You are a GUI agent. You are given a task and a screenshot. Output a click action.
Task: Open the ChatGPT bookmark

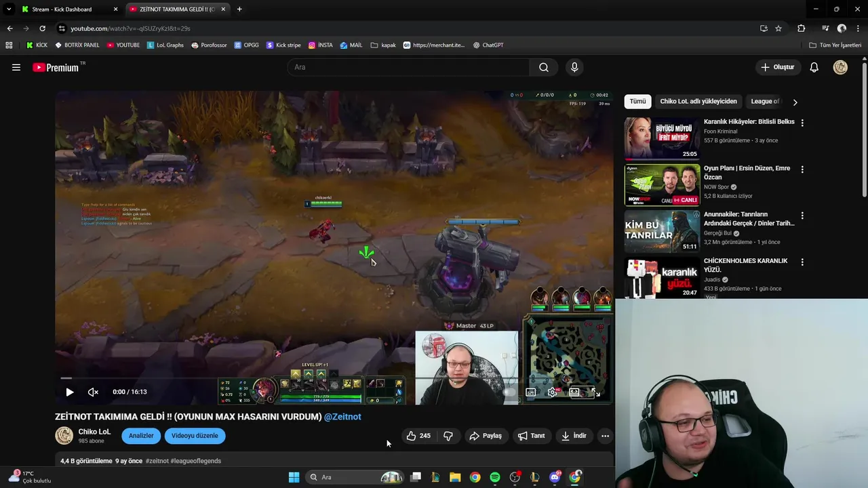coord(488,45)
